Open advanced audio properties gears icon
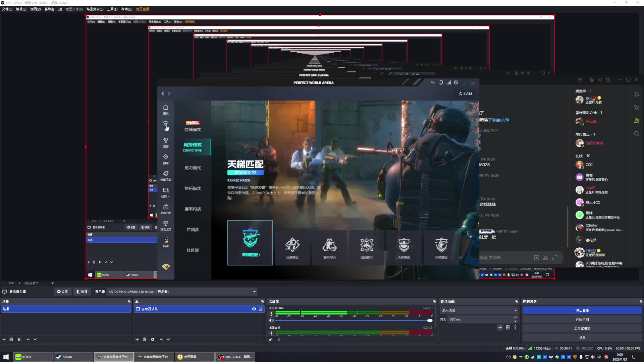The image size is (644, 362). (x=270, y=339)
